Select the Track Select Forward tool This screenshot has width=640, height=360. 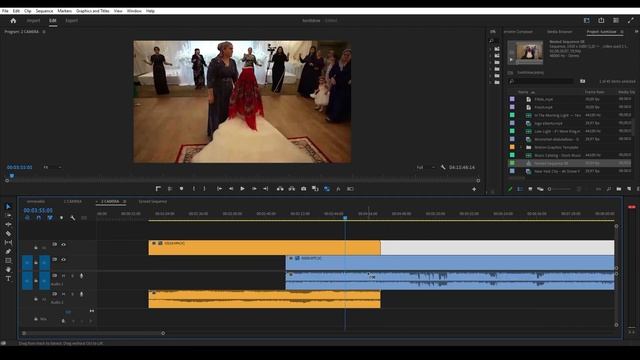click(8, 216)
